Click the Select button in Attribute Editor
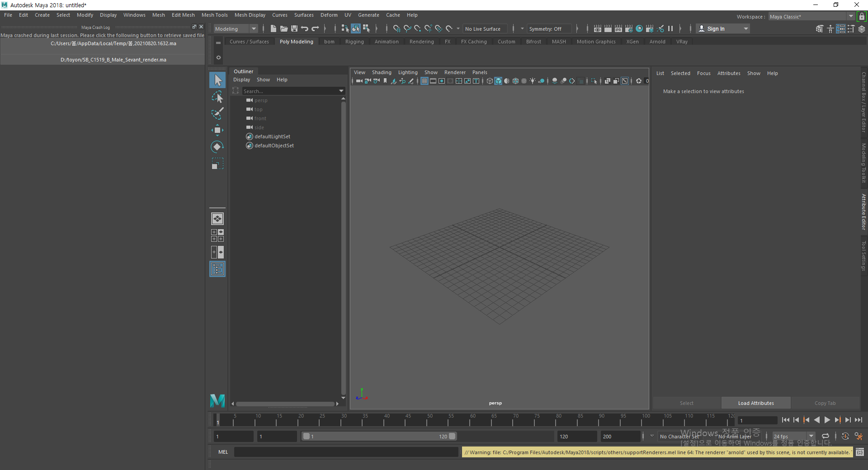The width and height of the screenshot is (868, 470). pos(686,403)
